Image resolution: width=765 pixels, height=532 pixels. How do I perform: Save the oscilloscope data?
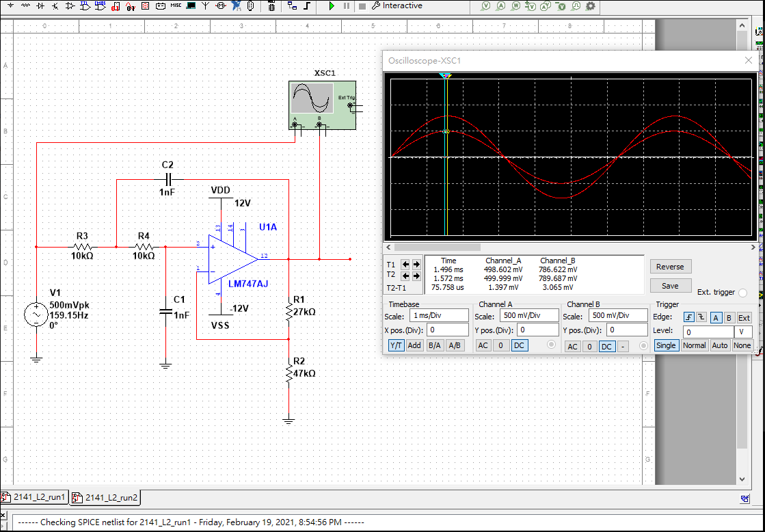click(x=670, y=286)
